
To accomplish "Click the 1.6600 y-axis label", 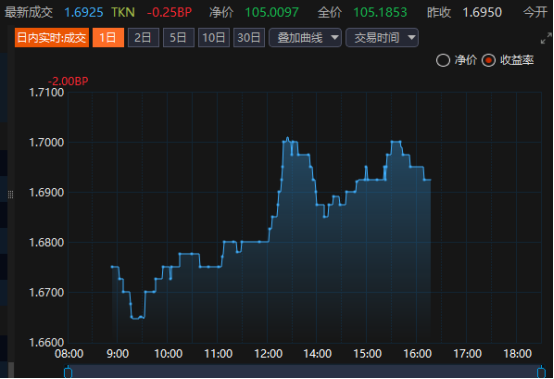I will (x=46, y=343).
